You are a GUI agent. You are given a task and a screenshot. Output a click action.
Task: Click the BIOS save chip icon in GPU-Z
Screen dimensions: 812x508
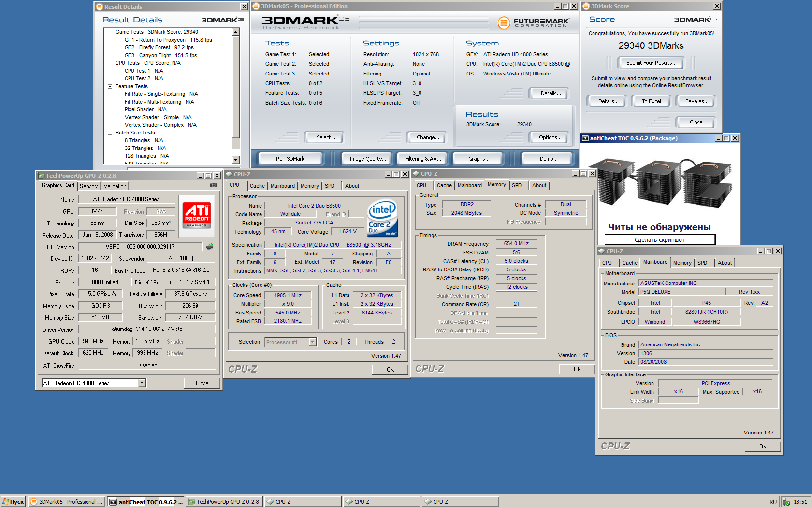pyautogui.click(x=210, y=246)
